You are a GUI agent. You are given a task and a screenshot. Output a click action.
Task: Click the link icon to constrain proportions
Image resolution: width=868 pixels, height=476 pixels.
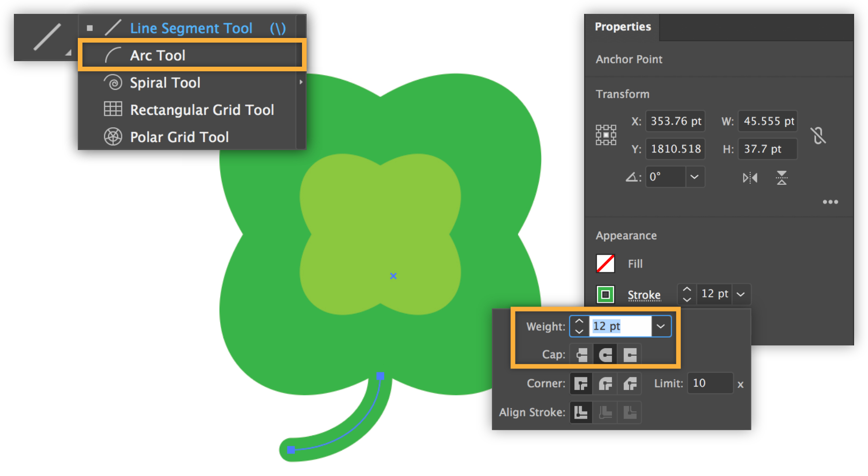click(x=819, y=135)
